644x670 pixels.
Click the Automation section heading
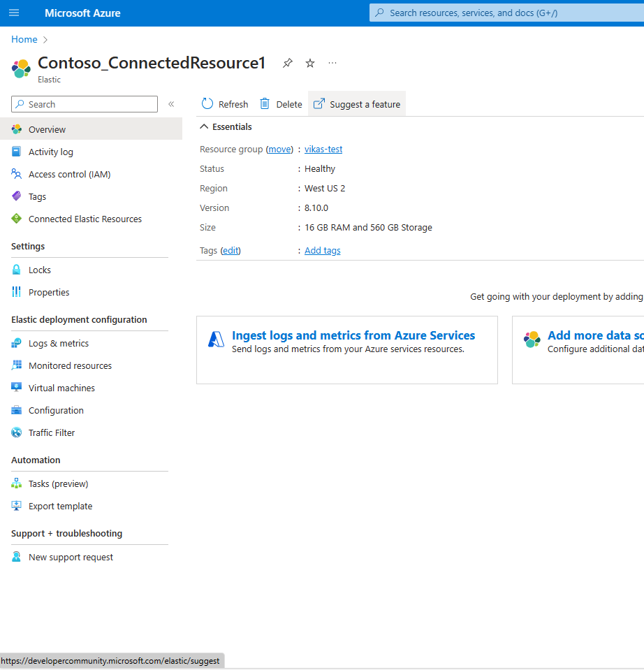point(36,460)
